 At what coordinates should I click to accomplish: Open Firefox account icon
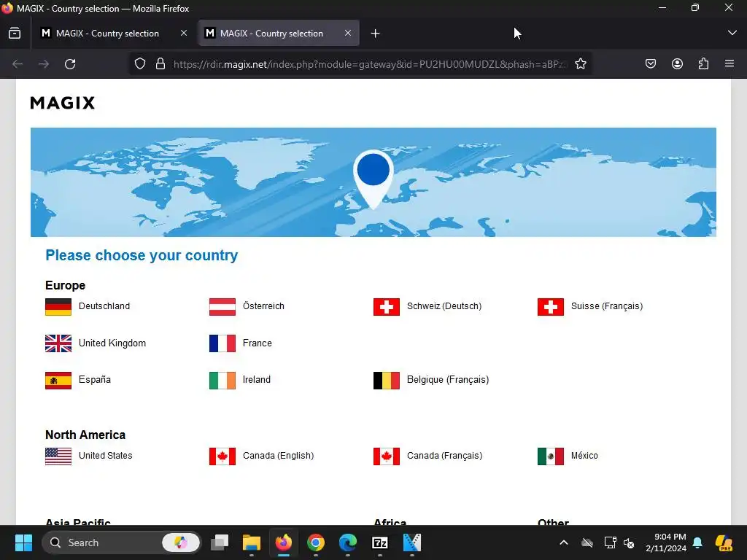click(x=678, y=64)
